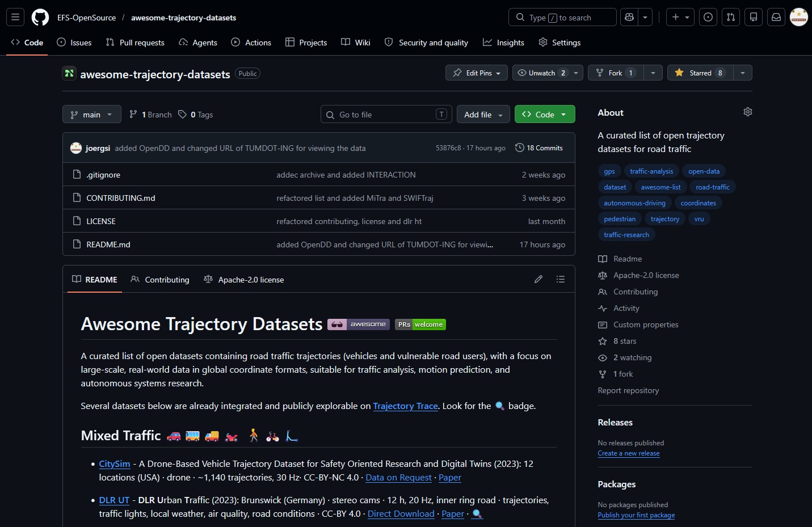
Task: Open the 0 Tags link
Action: click(196, 115)
